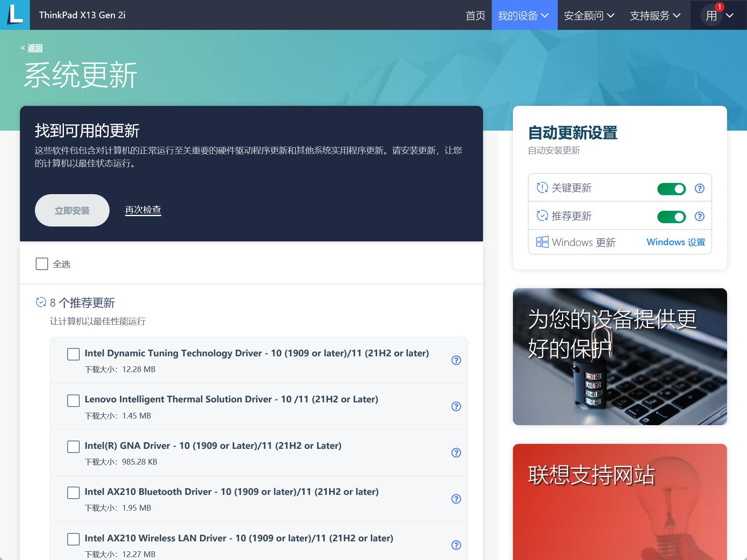
Task: Expand the user account chevron
Action: click(730, 15)
